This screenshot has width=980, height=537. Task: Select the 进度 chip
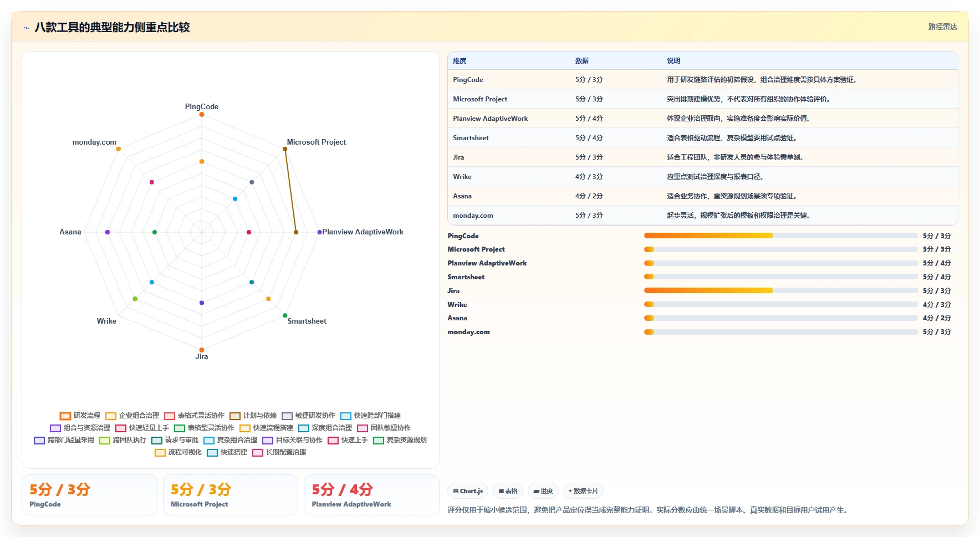click(x=543, y=491)
